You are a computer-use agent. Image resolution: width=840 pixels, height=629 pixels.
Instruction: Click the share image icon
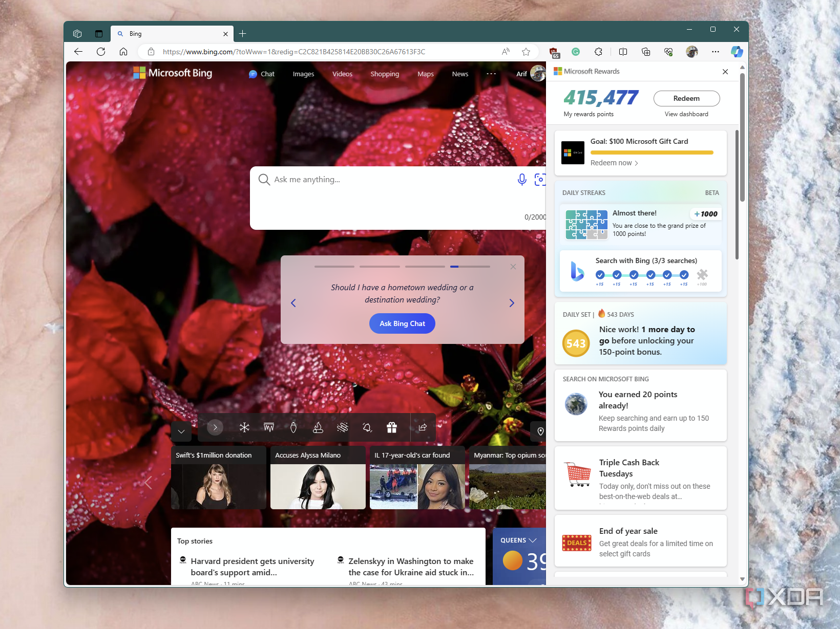(423, 427)
